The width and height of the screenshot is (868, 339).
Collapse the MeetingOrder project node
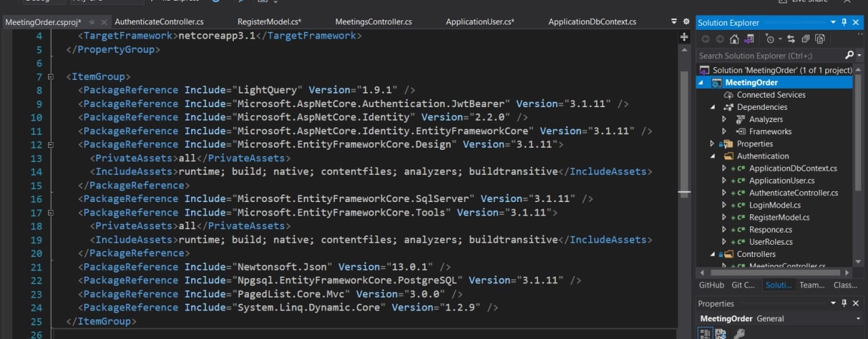click(703, 83)
